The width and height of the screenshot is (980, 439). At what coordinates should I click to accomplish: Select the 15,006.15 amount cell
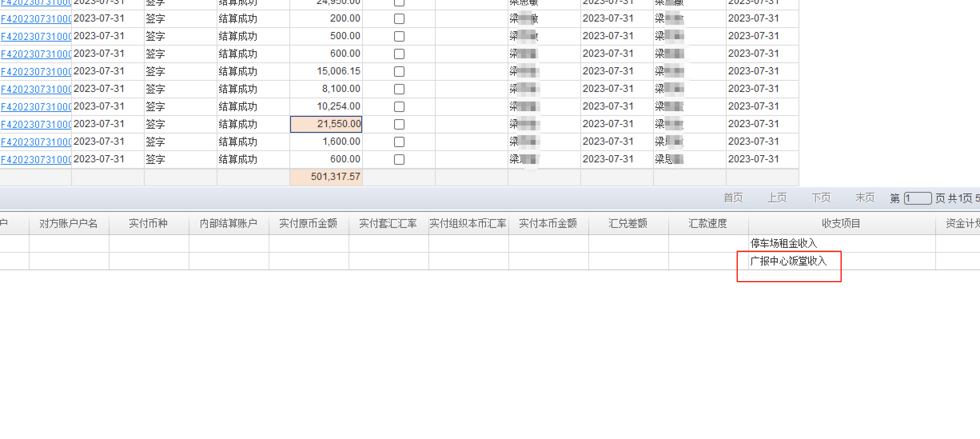tap(326, 72)
